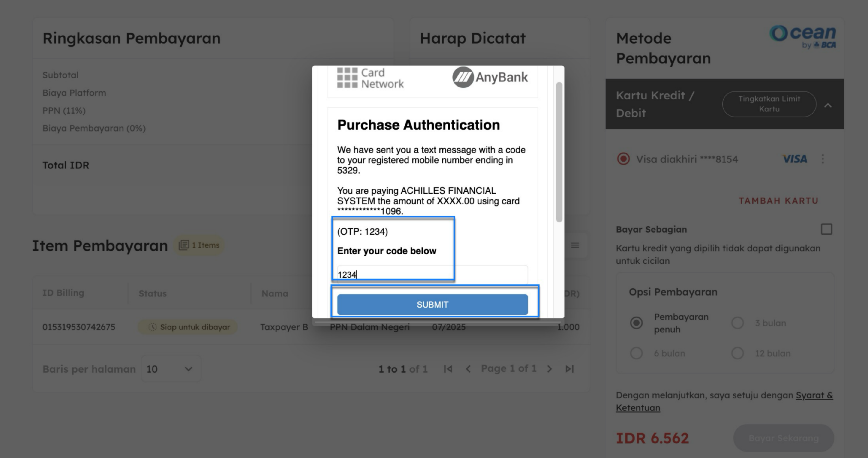Open the Baris per halaman dropdown
The width and height of the screenshot is (868, 458).
171,369
